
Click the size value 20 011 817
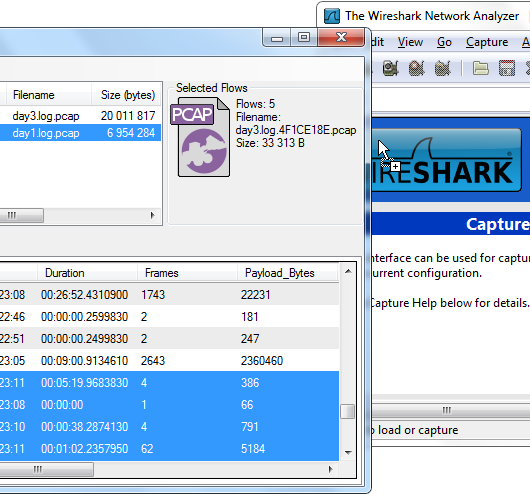pos(128,116)
